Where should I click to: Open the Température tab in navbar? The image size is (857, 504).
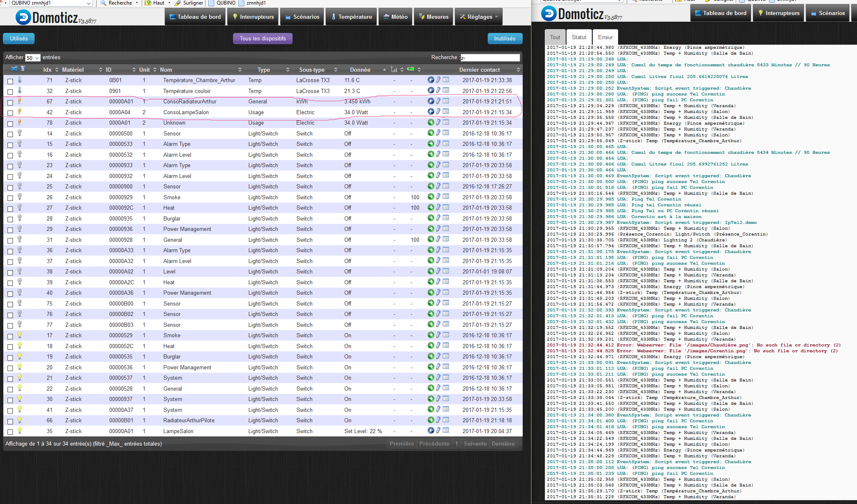click(x=351, y=17)
